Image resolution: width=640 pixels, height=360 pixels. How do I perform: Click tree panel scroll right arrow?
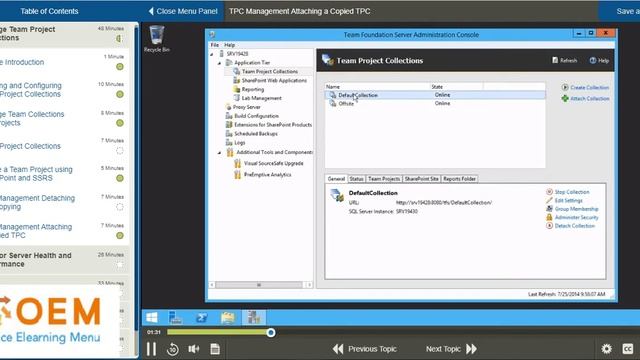click(x=309, y=285)
